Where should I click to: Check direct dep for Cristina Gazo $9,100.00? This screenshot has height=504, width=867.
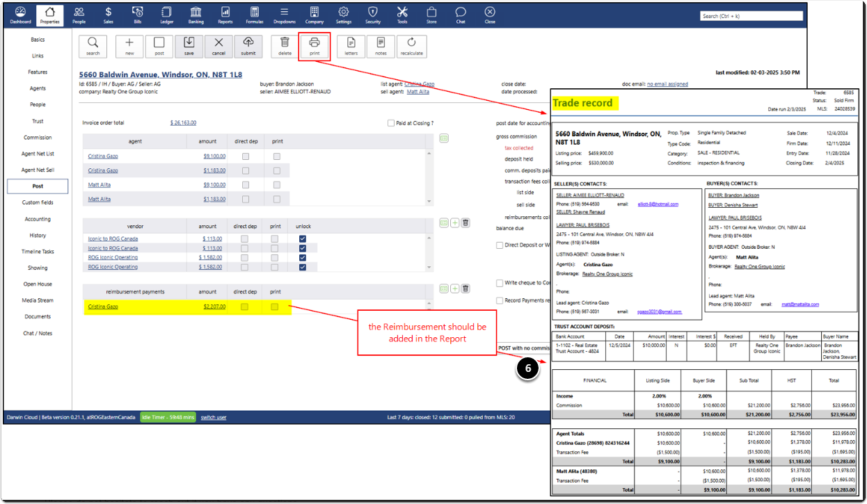(x=246, y=156)
